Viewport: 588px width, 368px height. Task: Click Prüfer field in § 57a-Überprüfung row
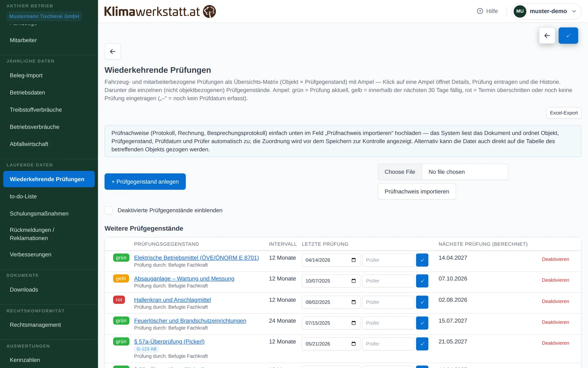(388, 344)
